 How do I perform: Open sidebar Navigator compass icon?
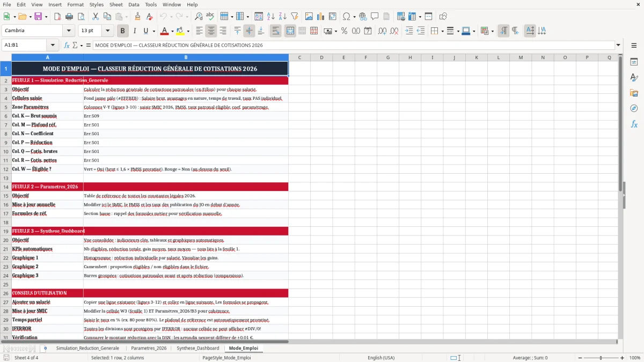click(x=634, y=108)
